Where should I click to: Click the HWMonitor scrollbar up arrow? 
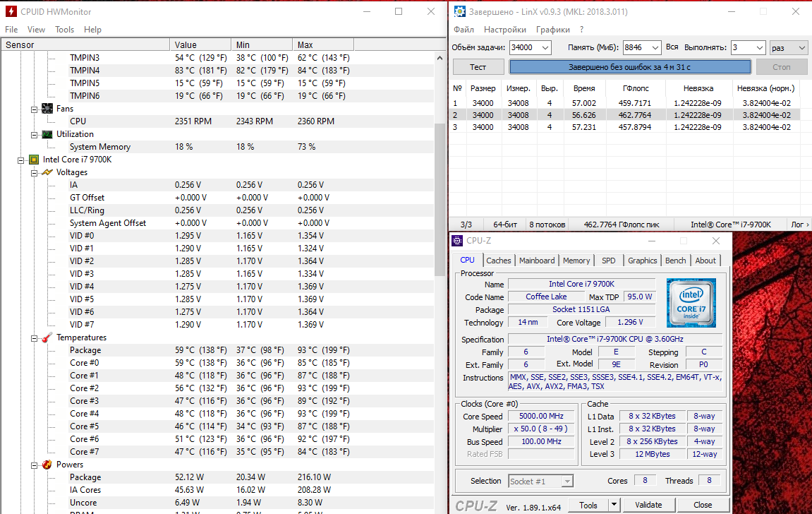[439, 58]
